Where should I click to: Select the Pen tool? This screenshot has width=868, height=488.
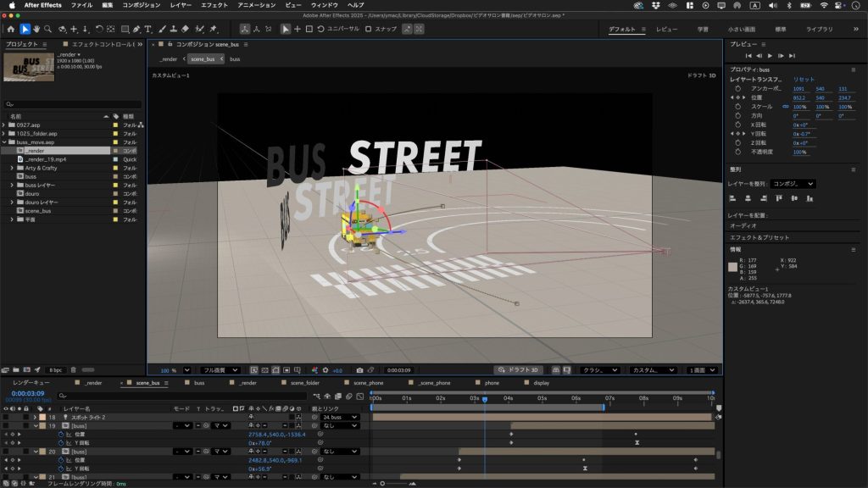[x=136, y=30]
